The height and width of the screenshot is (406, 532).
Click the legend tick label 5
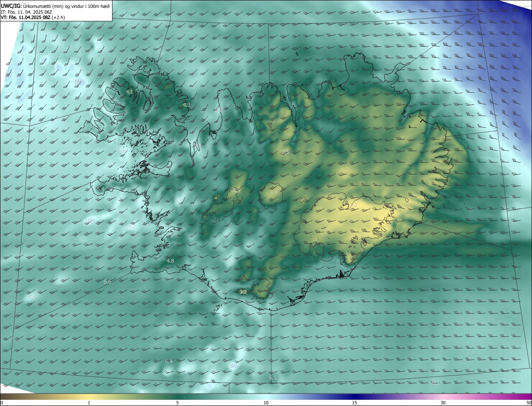[177, 403]
